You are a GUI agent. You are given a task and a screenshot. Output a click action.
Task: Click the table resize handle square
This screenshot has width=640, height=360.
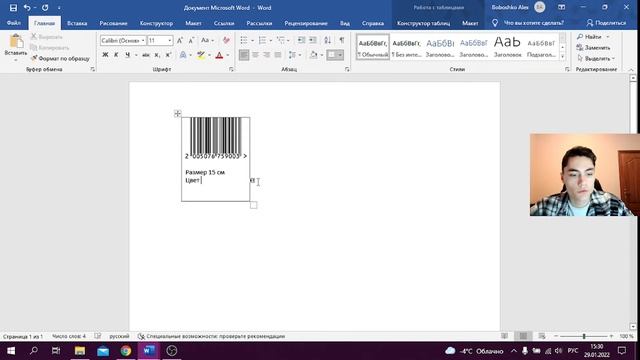pyautogui.click(x=253, y=205)
